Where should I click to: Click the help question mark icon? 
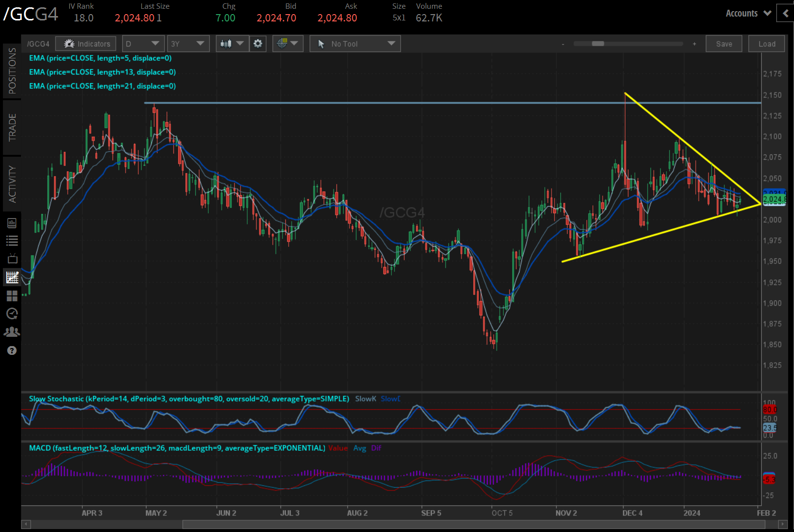coord(12,350)
